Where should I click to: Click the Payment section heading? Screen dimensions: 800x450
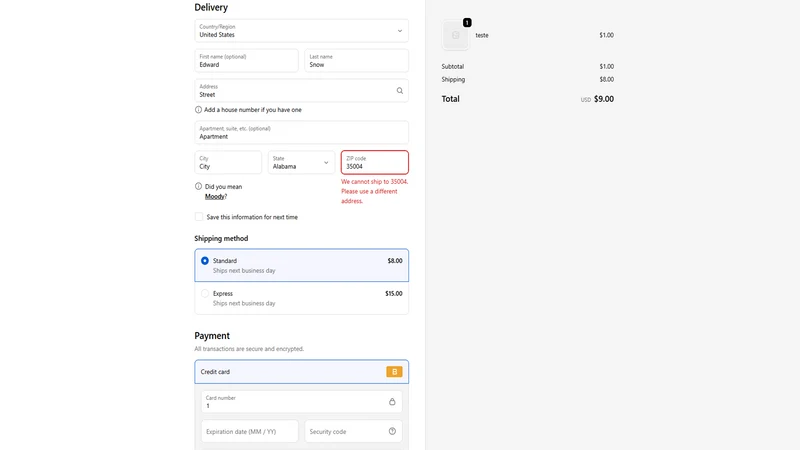click(x=212, y=336)
